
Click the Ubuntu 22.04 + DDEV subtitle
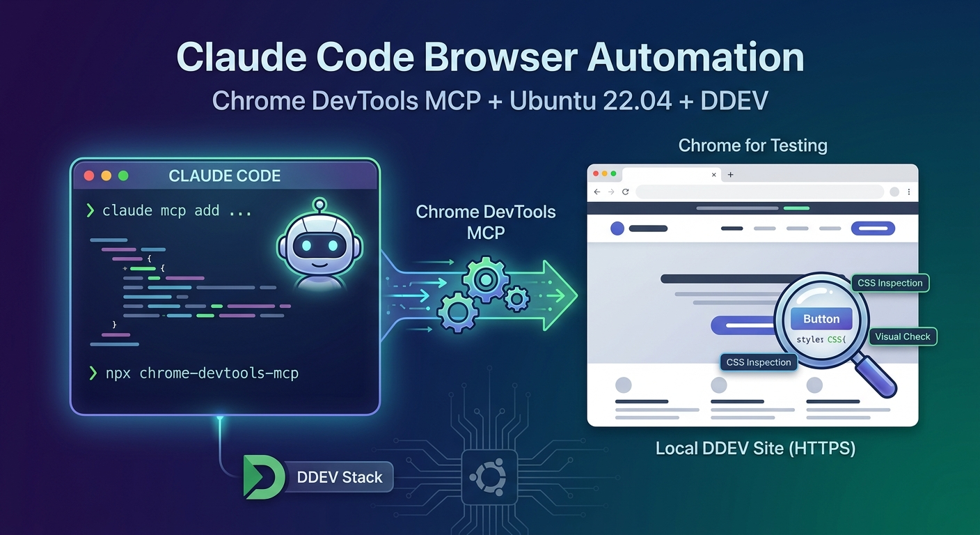click(x=639, y=100)
